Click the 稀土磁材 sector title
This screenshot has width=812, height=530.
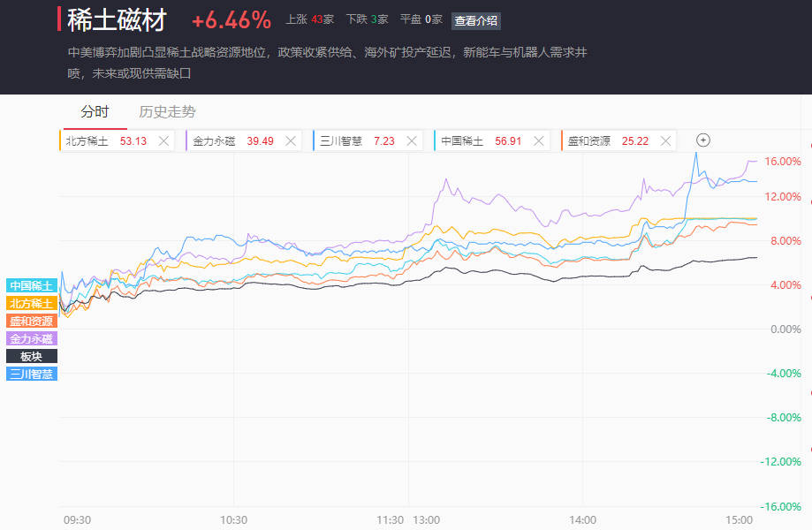pos(121,19)
